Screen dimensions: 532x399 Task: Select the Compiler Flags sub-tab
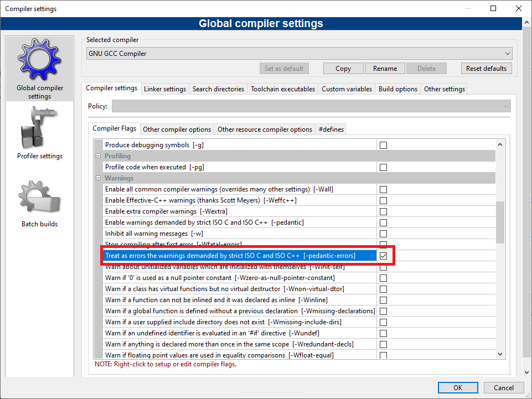click(x=115, y=128)
